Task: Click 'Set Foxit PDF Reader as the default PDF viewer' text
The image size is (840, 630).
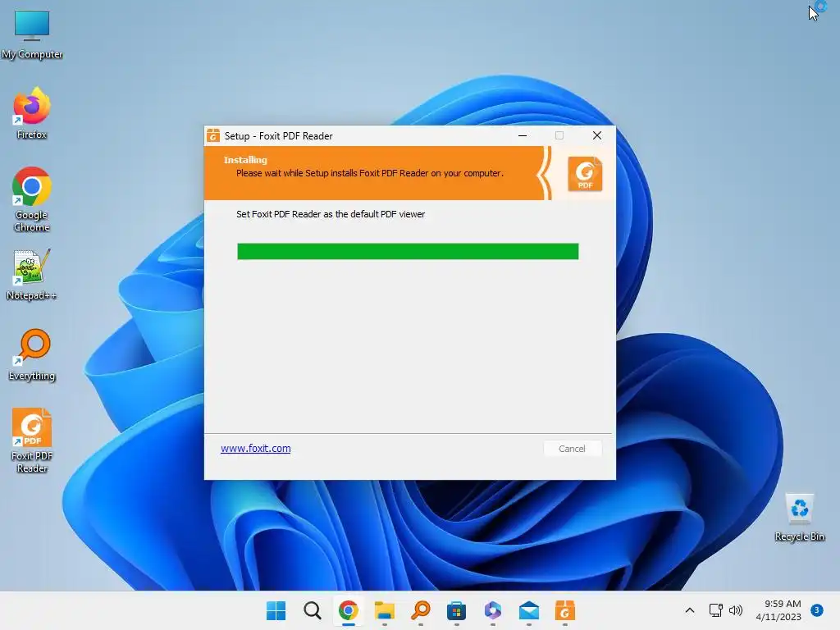Action: 331,214
